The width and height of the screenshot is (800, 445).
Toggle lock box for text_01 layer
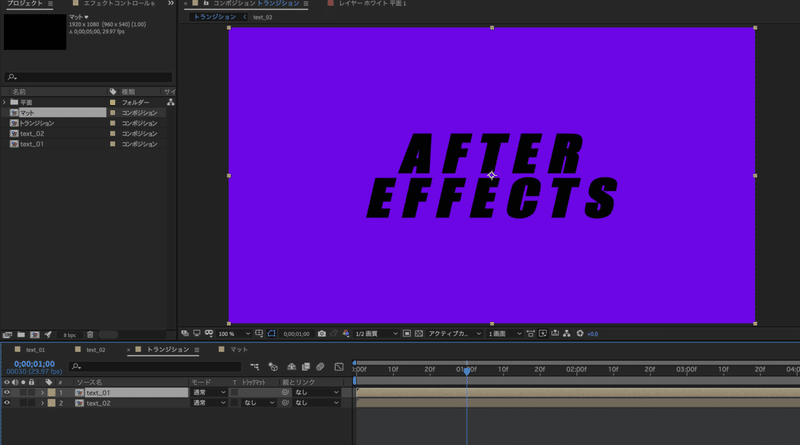click(32, 392)
